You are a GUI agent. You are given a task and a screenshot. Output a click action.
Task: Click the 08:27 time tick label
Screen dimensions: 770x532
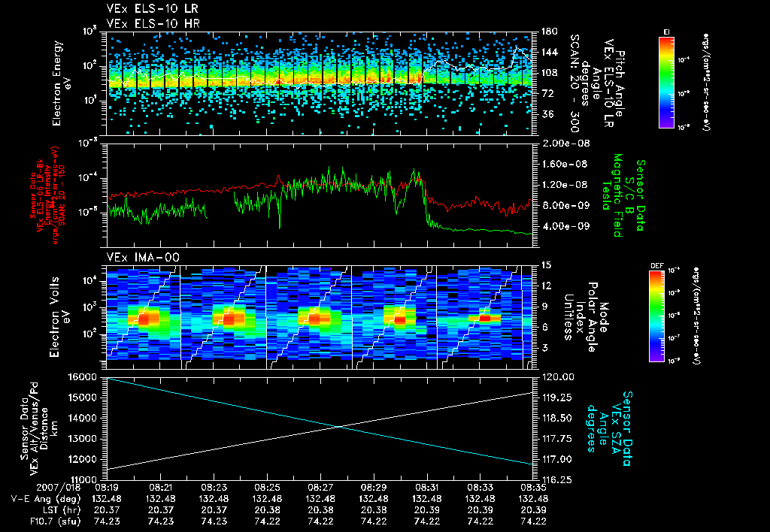pos(320,487)
